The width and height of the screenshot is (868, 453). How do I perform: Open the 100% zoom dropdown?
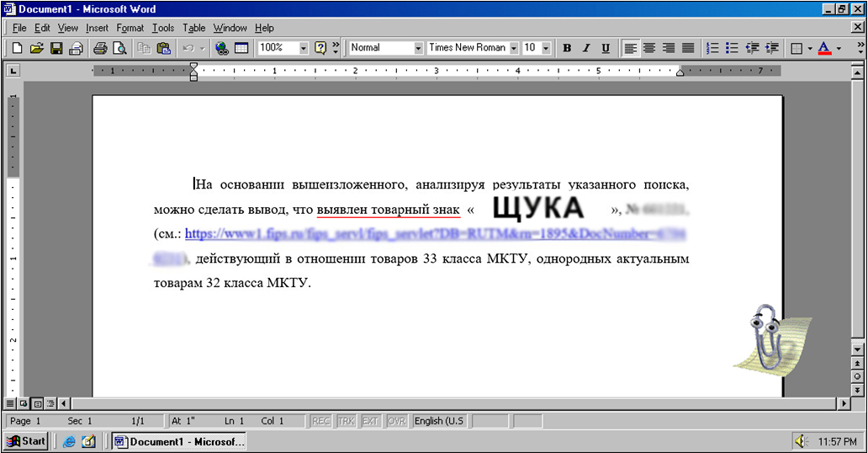(304, 48)
